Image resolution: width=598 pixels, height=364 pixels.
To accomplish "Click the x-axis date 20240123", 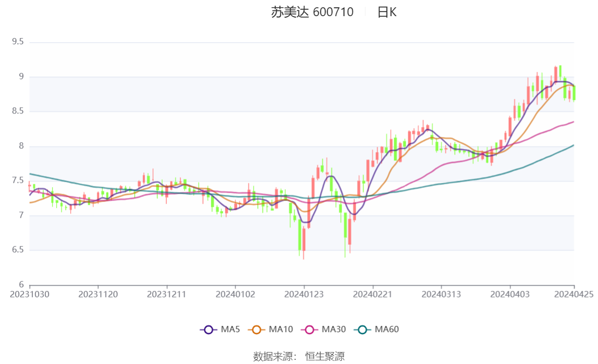I will click(x=304, y=295).
